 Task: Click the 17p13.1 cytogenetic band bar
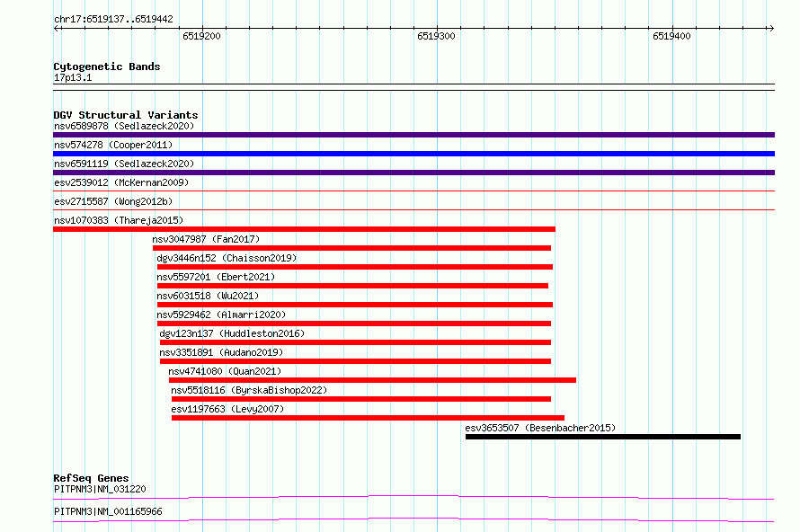(x=413, y=87)
